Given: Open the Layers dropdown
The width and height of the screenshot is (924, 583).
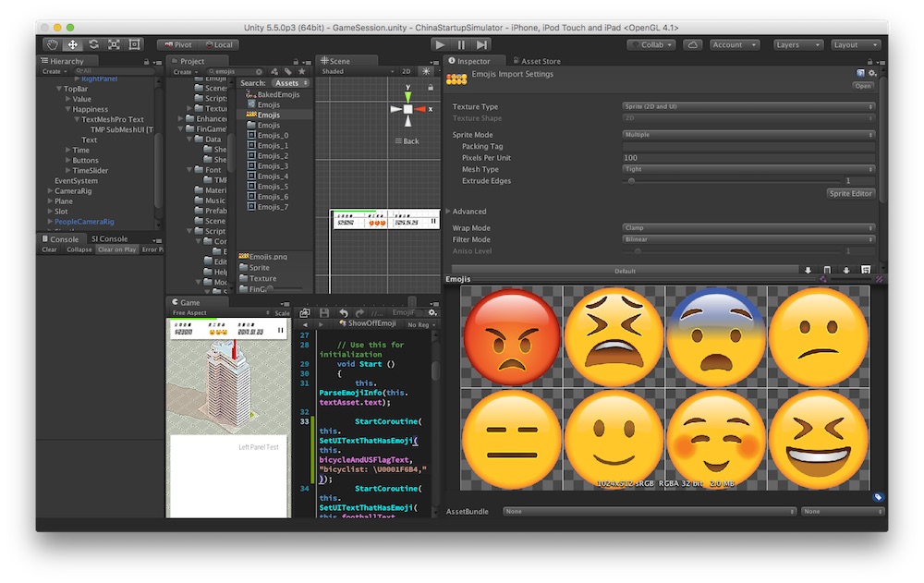Looking at the screenshot, I should point(797,44).
